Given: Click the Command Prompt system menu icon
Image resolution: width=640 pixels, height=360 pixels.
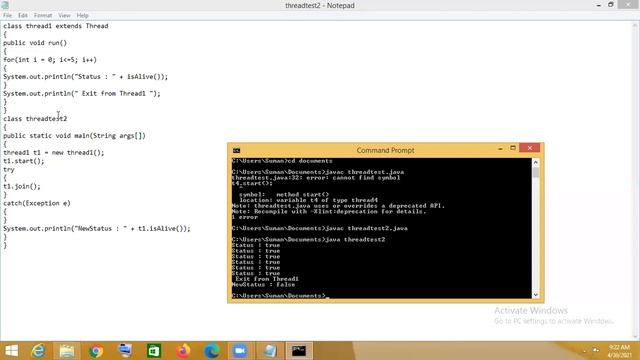Looking at the screenshot, I should click(236, 150).
